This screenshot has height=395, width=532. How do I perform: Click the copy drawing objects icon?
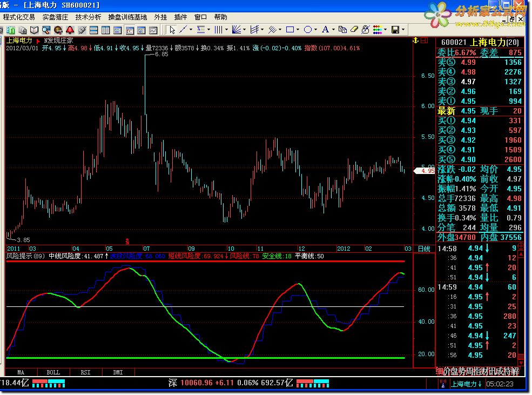coord(342,30)
